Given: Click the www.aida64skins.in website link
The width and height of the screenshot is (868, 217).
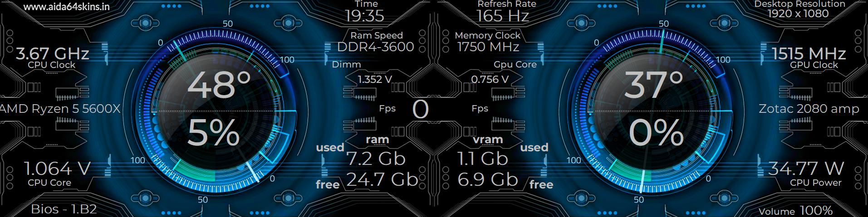Looking at the screenshot, I should click(67, 7).
